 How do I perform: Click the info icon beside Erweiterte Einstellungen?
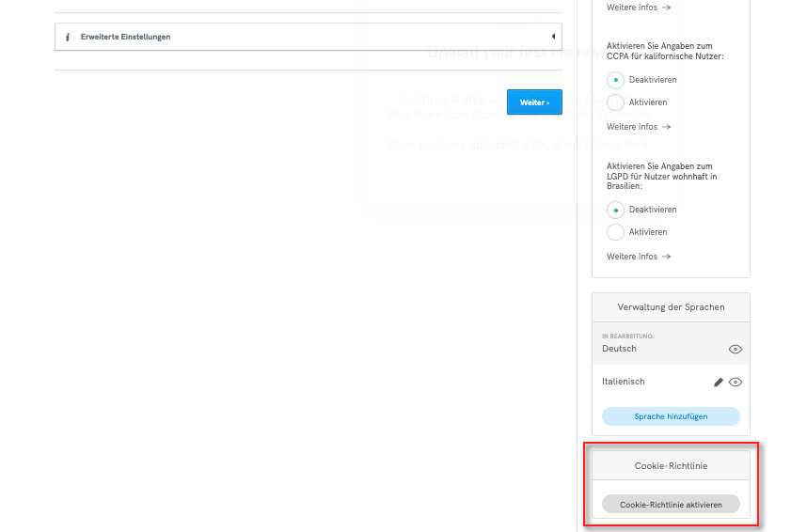tap(68, 37)
